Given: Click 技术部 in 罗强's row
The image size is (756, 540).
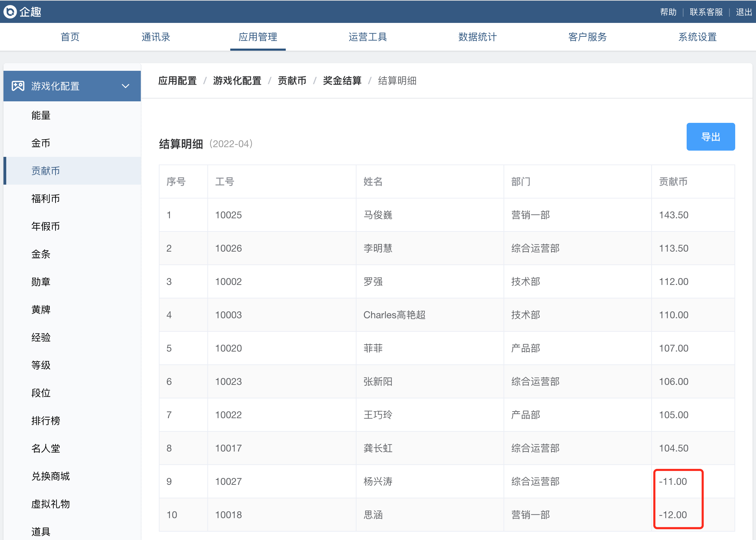Looking at the screenshot, I should pyautogui.click(x=525, y=281).
